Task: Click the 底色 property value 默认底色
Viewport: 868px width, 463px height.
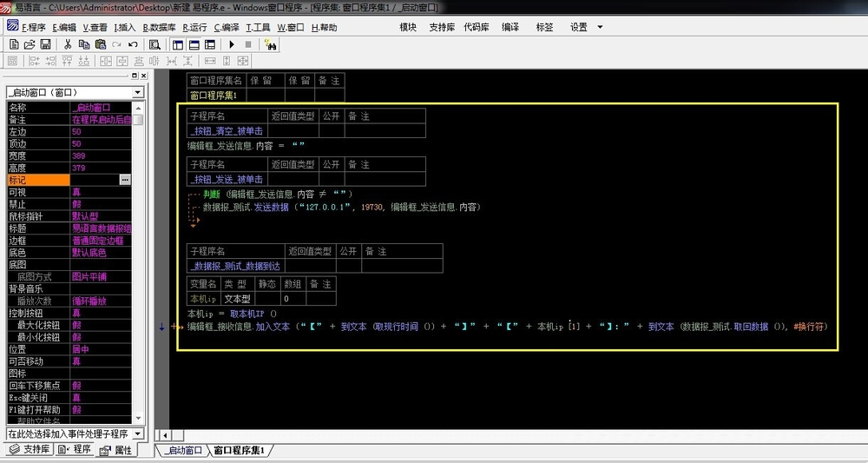Action: click(101, 253)
